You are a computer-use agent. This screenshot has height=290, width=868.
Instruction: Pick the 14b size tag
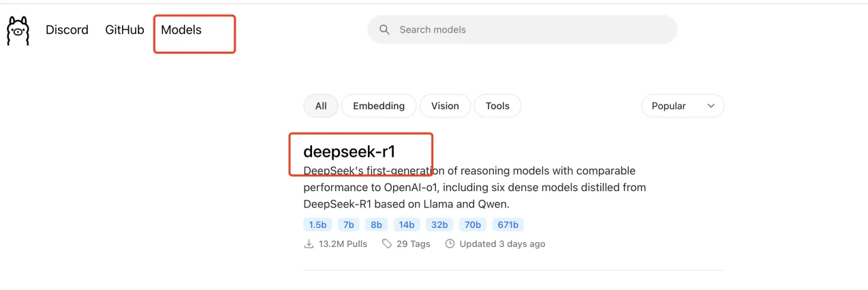tap(407, 224)
